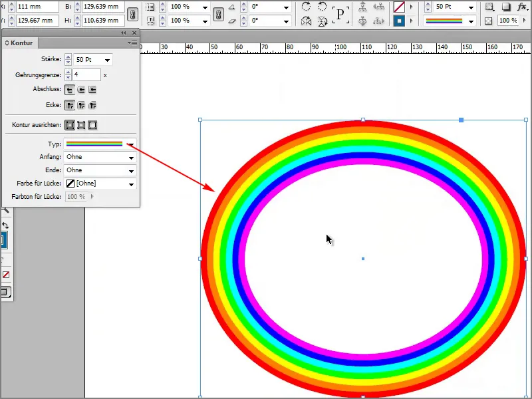532x399 pixels.
Task: Activate the stroke swatch indicator
Action: (400, 21)
